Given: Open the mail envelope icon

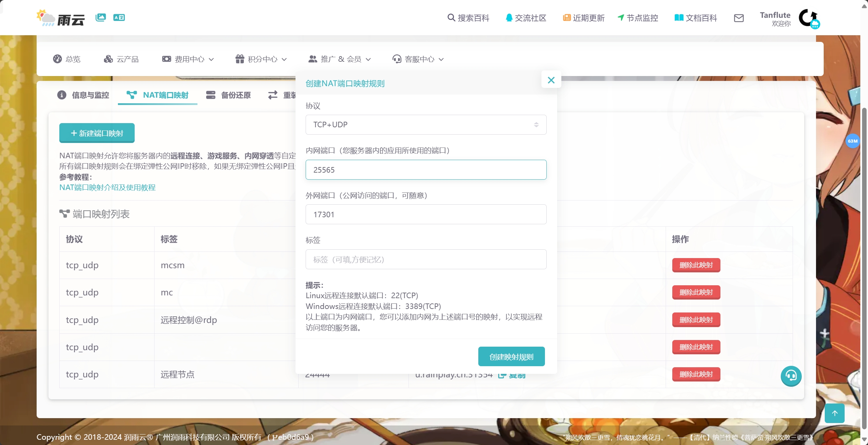Looking at the screenshot, I should click(739, 18).
